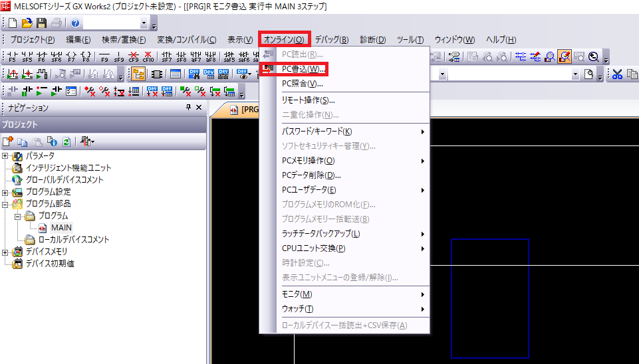Select ローカルデバイスコメント in the tree
The image size is (639, 364).
pyautogui.click(x=74, y=239)
